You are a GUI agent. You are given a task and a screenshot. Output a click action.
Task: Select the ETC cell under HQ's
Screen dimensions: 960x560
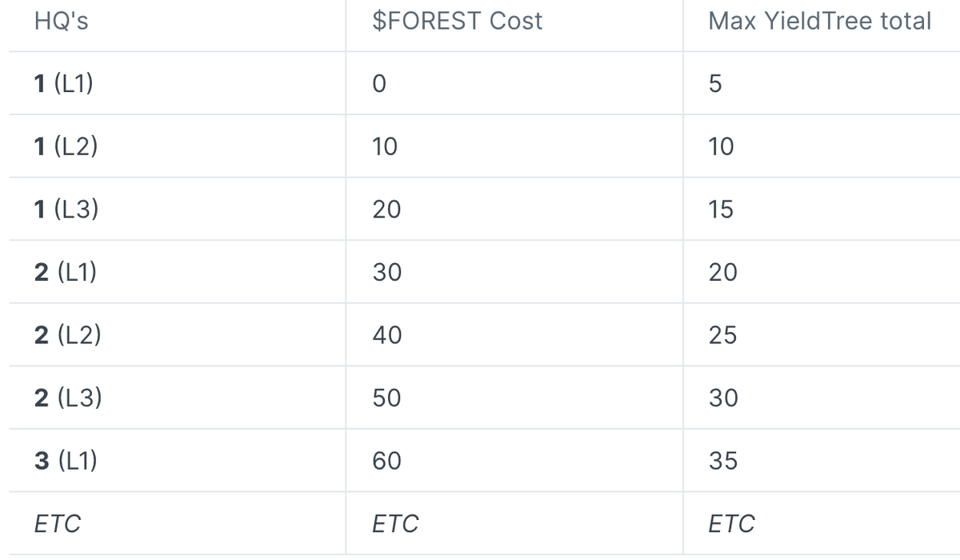58,524
